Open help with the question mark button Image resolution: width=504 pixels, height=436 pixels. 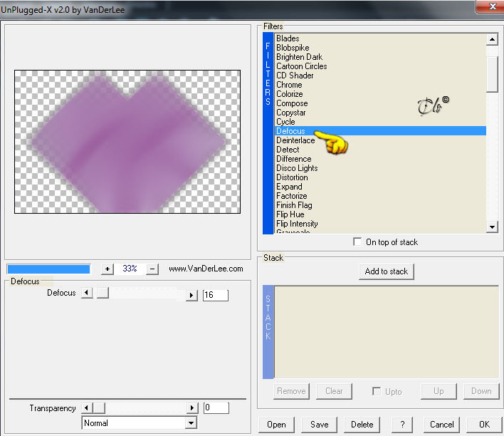[402, 425]
